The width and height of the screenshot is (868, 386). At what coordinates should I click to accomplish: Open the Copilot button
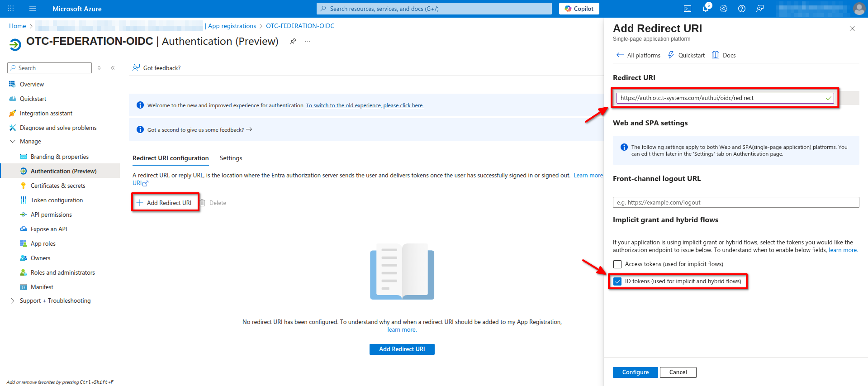pyautogui.click(x=579, y=9)
